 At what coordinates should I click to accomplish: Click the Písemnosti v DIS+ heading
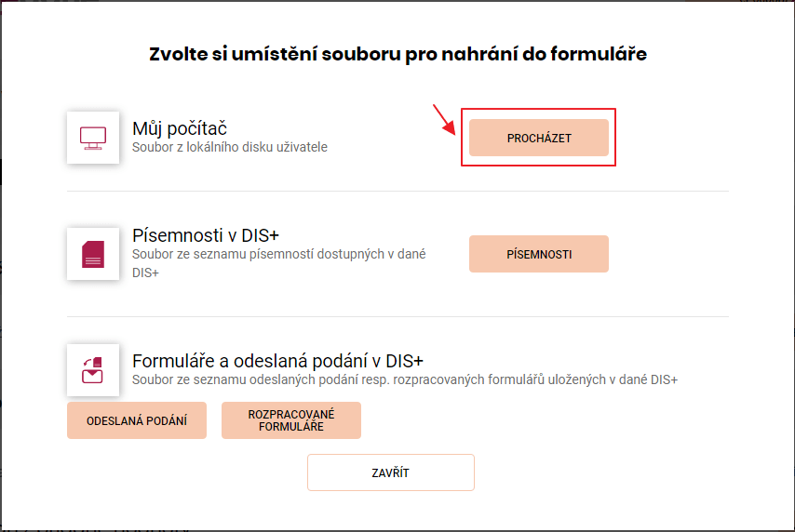pos(206,235)
